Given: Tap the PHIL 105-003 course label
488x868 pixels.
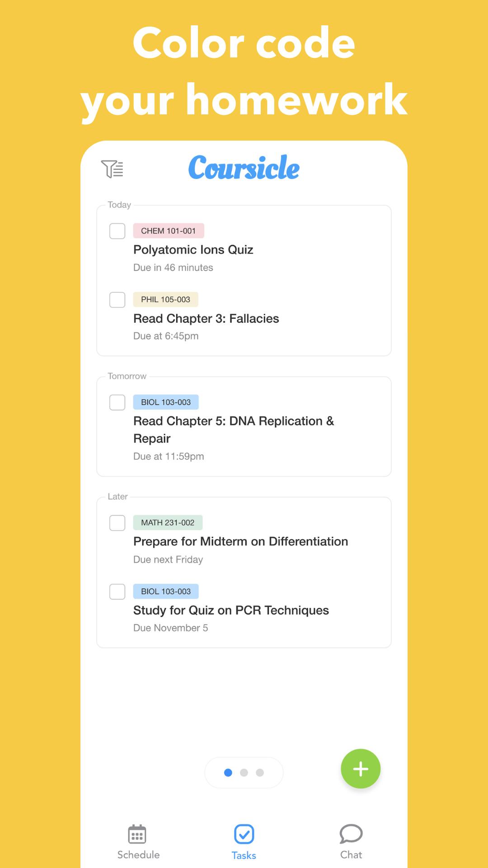Looking at the screenshot, I should tap(165, 299).
